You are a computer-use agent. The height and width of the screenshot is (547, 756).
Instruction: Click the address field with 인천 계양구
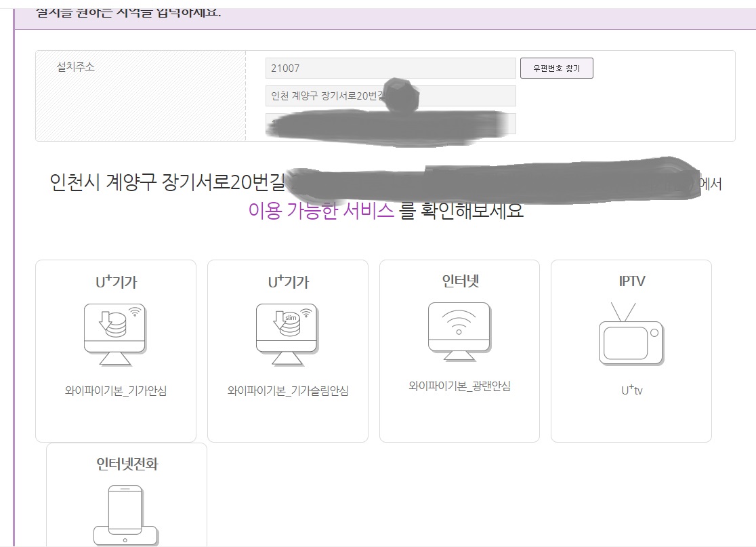pos(325,96)
